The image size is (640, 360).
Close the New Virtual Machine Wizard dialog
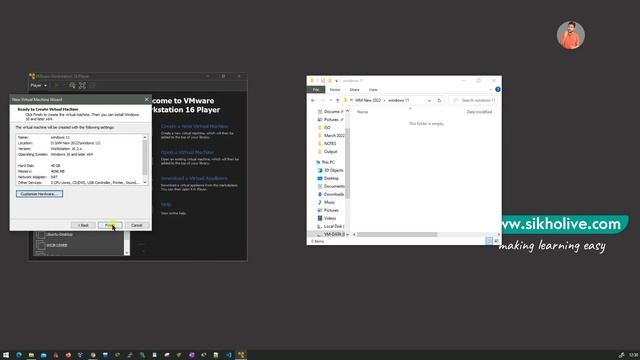[147, 99]
